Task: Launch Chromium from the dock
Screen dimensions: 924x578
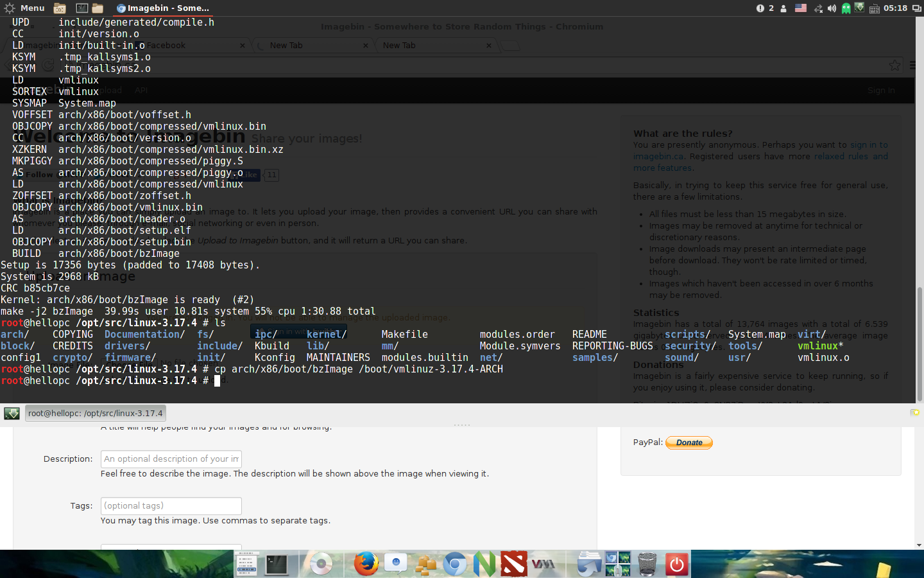Action: coord(455,565)
